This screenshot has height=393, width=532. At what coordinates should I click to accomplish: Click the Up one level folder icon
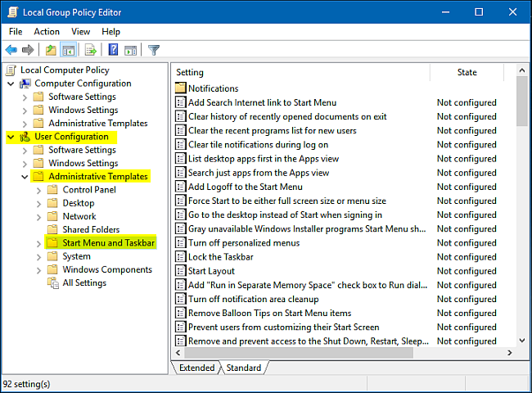click(51, 50)
